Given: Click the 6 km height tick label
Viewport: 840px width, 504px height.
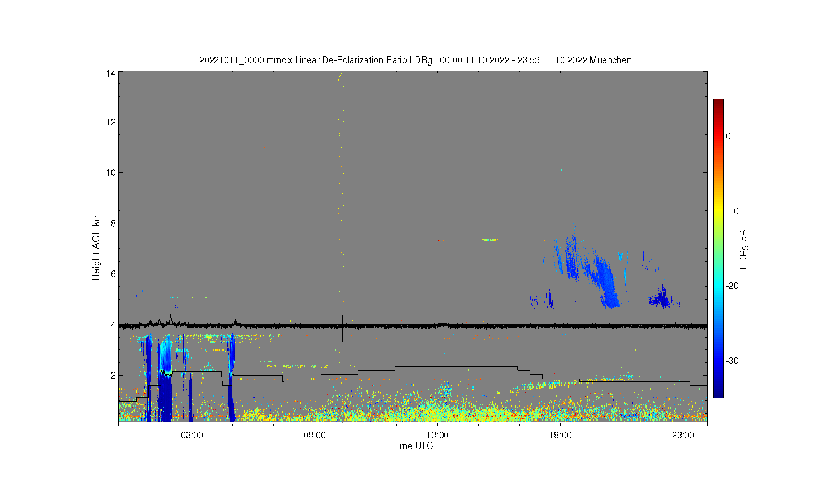Looking at the screenshot, I should coord(113,274).
